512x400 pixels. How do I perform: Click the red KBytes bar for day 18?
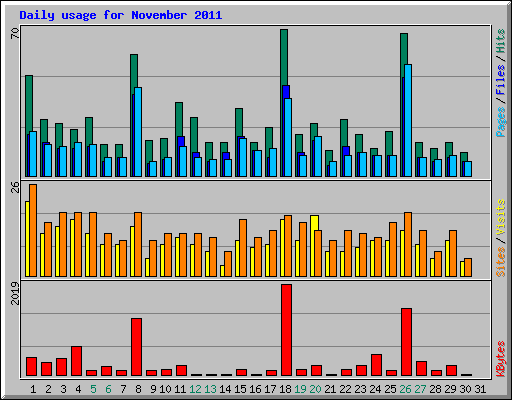286,330
